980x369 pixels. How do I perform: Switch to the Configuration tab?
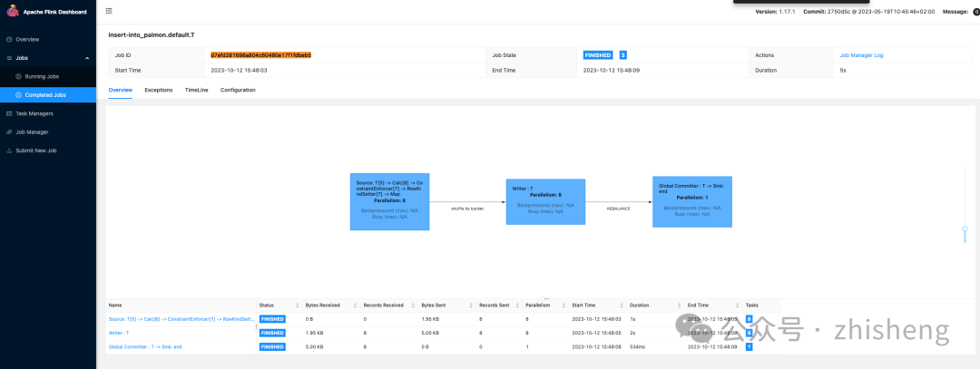pos(238,90)
